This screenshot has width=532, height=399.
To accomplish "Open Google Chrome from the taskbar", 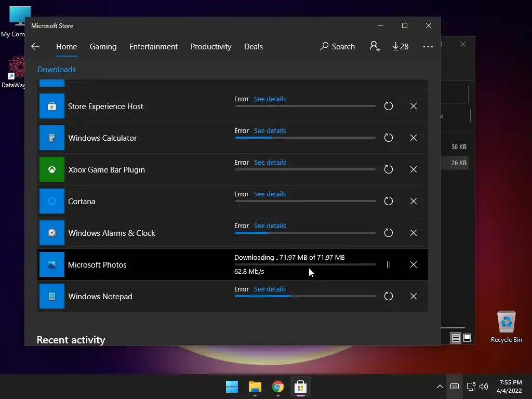I will (x=277, y=387).
